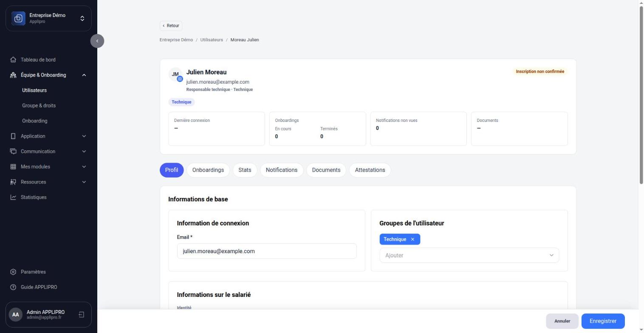
Task: Click the Technique tag under the user name
Action: pyautogui.click(x=181, y=102)
